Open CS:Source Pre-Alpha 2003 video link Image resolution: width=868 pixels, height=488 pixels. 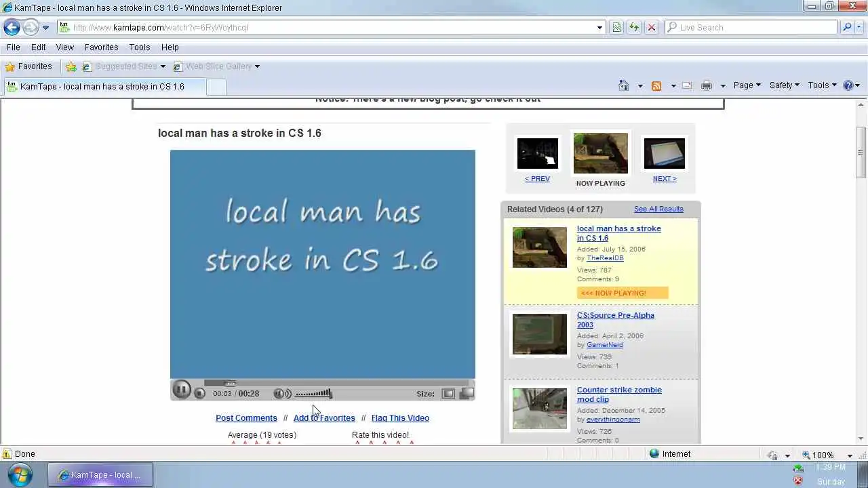pos(616,320)
